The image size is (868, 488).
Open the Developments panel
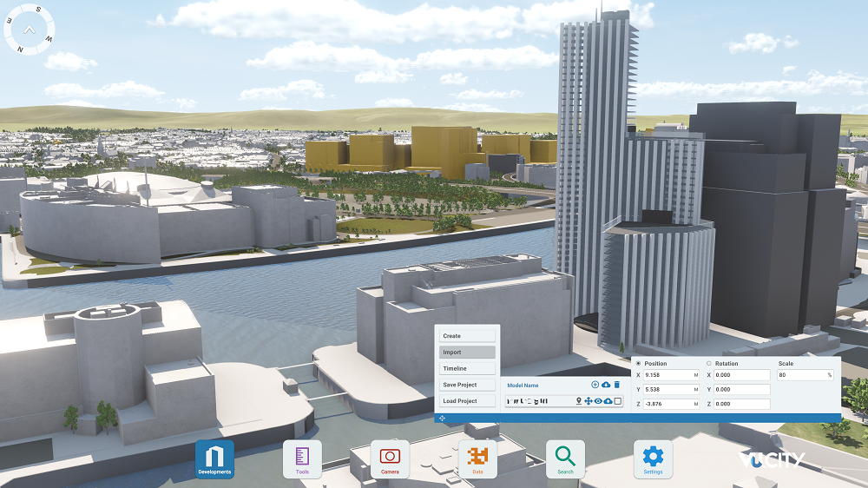pos(214,459)
